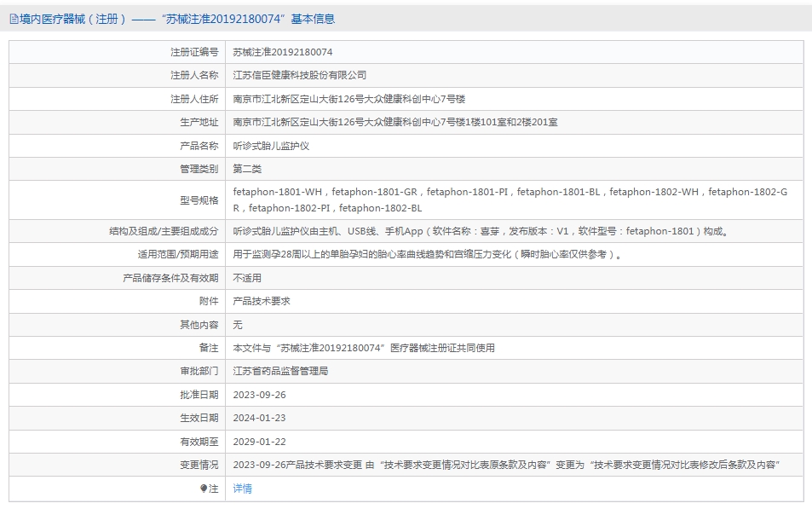The width and height of the screenshot is (812, 509).
Task: Click expiry date 2029-01-22
Action: [x=259, y=442]
